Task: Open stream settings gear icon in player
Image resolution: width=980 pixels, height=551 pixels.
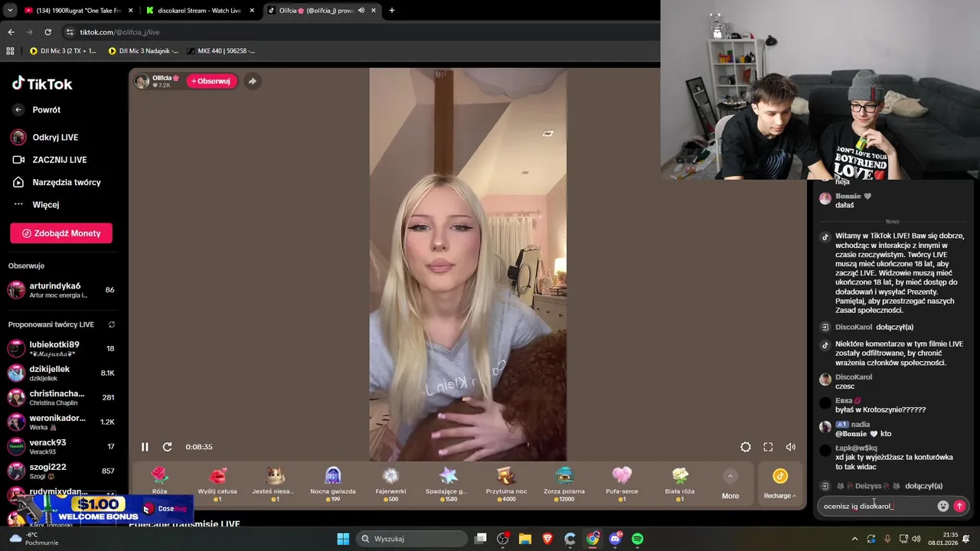Action: [x=746, y=447]
